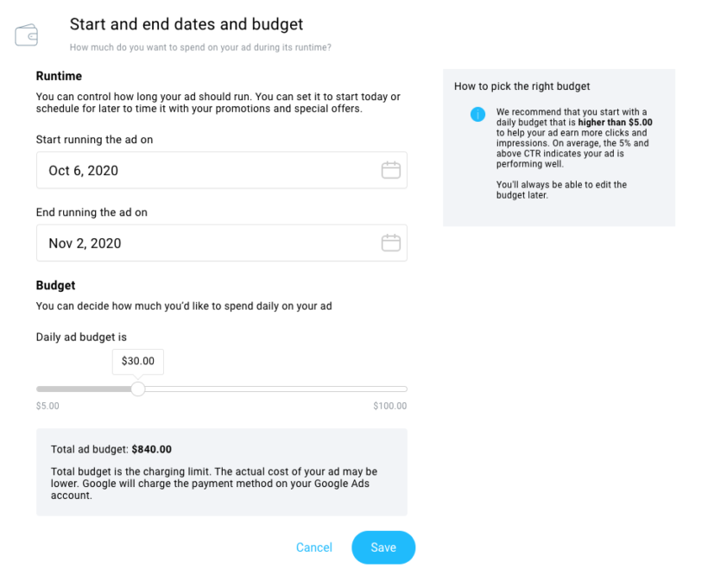Click the 'Start and end dates and budget' title

(x=186, y=24)
